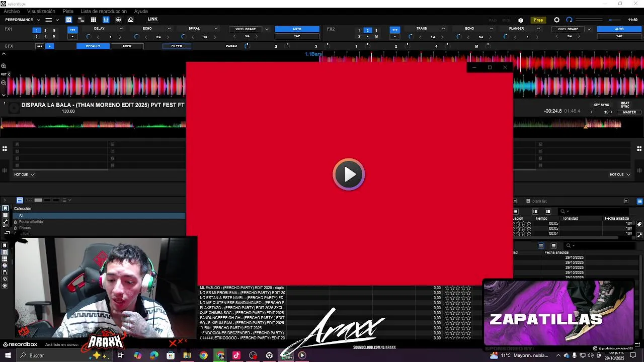This screenshot has height=362, width=644.
Task: Toggle the MASTER button on right deck
Action: tap(629, 112)
